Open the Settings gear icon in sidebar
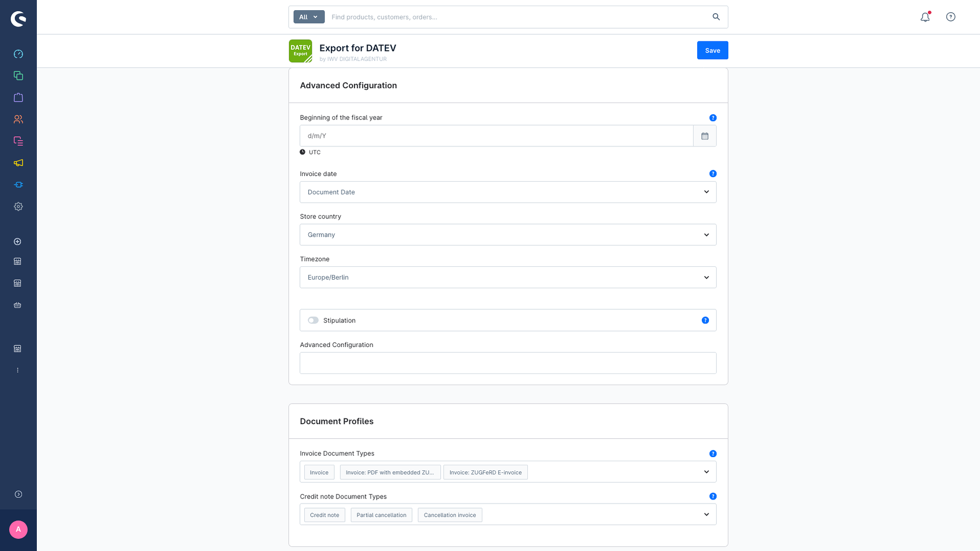The width and height of the screenshot is (980, 551). pos(18,207)
